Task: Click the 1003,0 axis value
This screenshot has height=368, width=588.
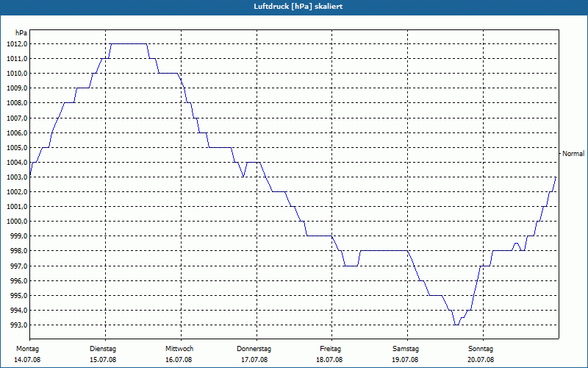Action: click(x=17, y=177)
